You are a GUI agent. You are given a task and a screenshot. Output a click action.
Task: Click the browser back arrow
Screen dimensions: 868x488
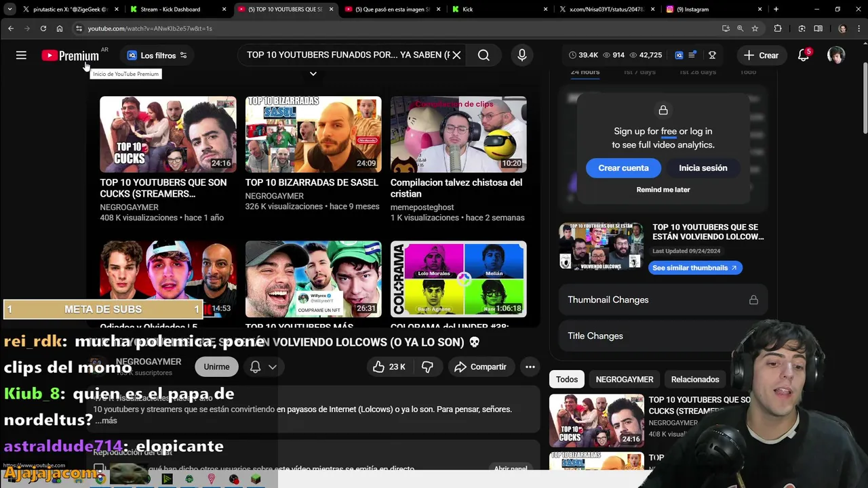point(11,28)
